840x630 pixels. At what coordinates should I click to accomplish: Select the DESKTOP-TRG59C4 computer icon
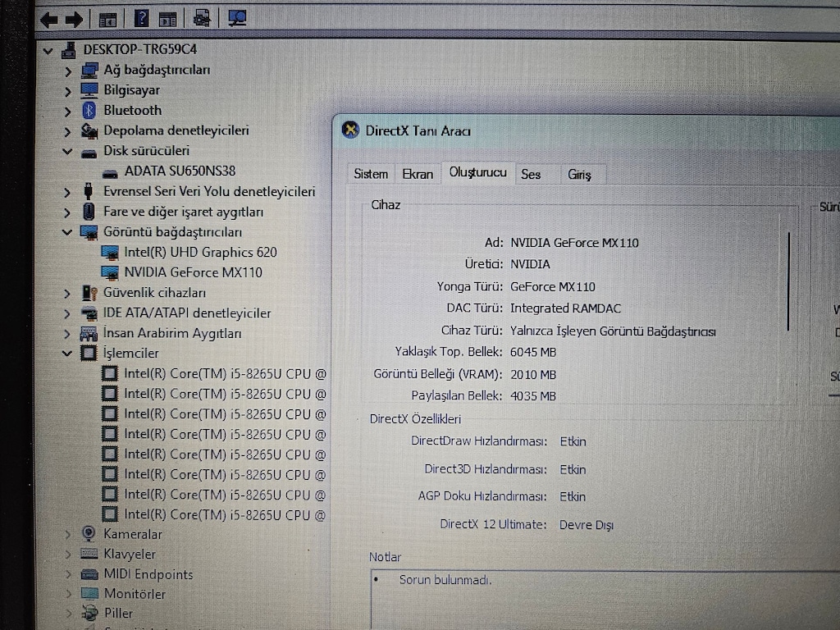coord(69,50)
